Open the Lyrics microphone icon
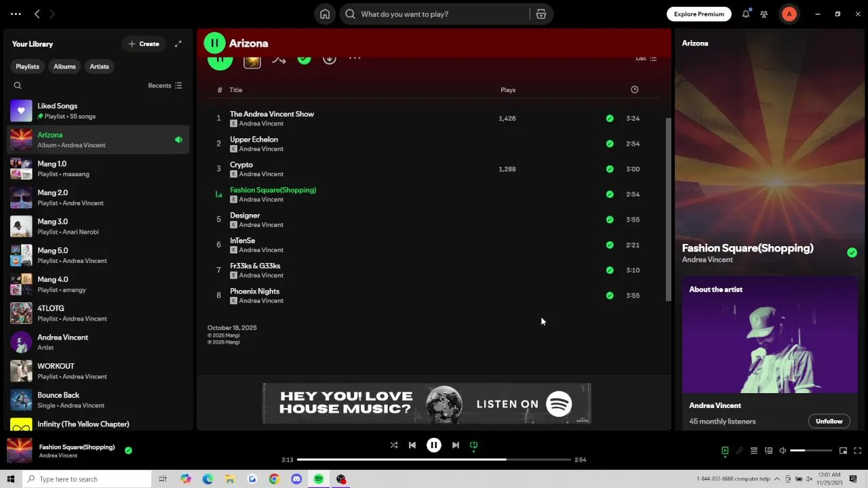The image size is (868, 488). (x=740, y=451)
